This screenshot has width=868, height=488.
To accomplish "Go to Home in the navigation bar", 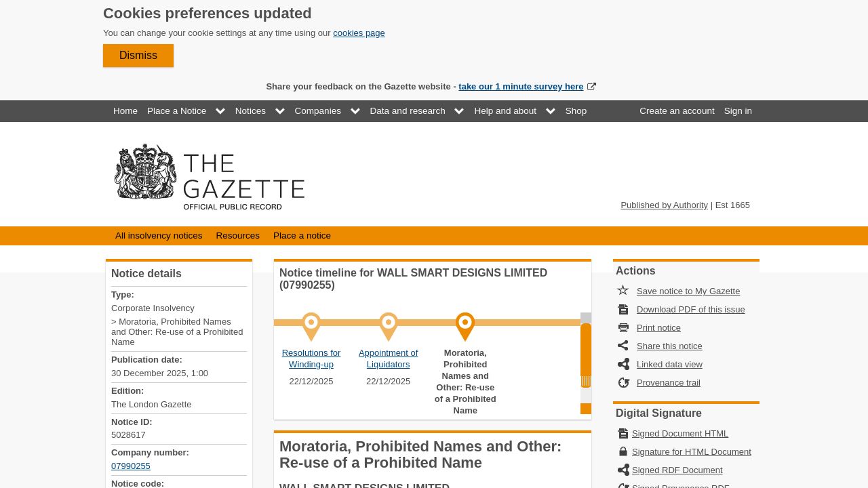I will coord(125,111).
